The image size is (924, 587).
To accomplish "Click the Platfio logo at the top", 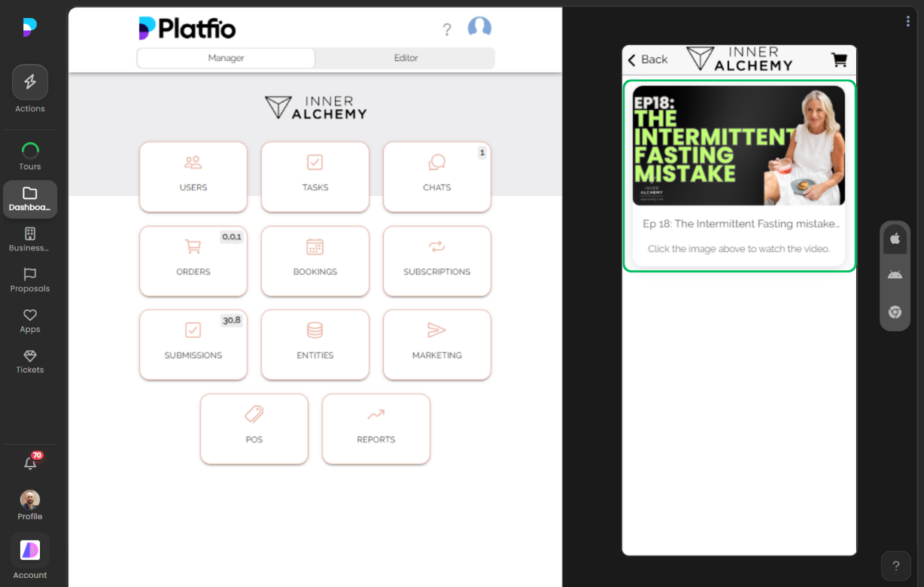I will 187,27.
